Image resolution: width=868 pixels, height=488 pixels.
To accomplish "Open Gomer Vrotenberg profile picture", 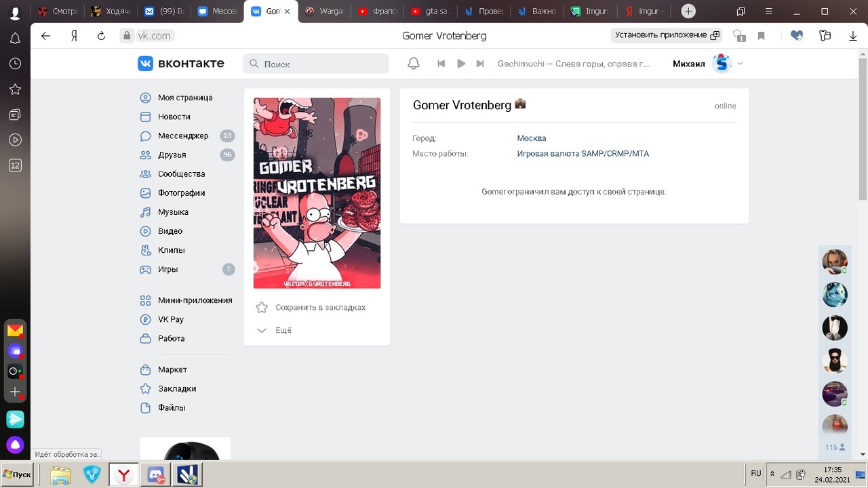I will click(x=317, y=193).
